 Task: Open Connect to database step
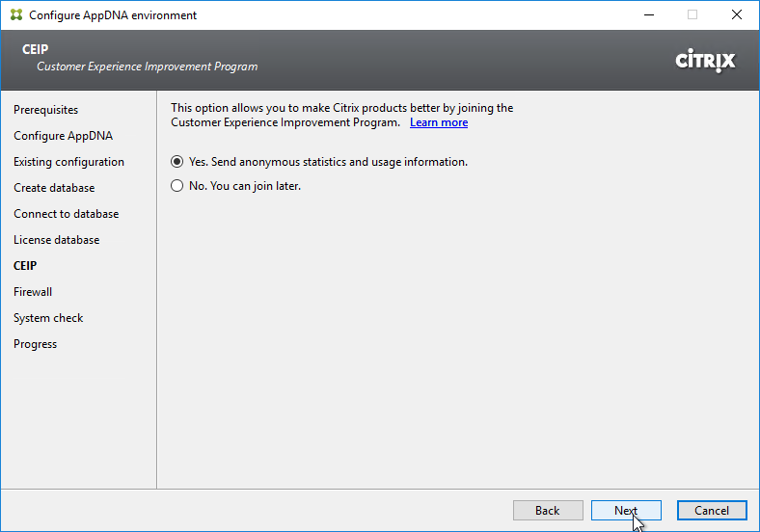point(67,214)
